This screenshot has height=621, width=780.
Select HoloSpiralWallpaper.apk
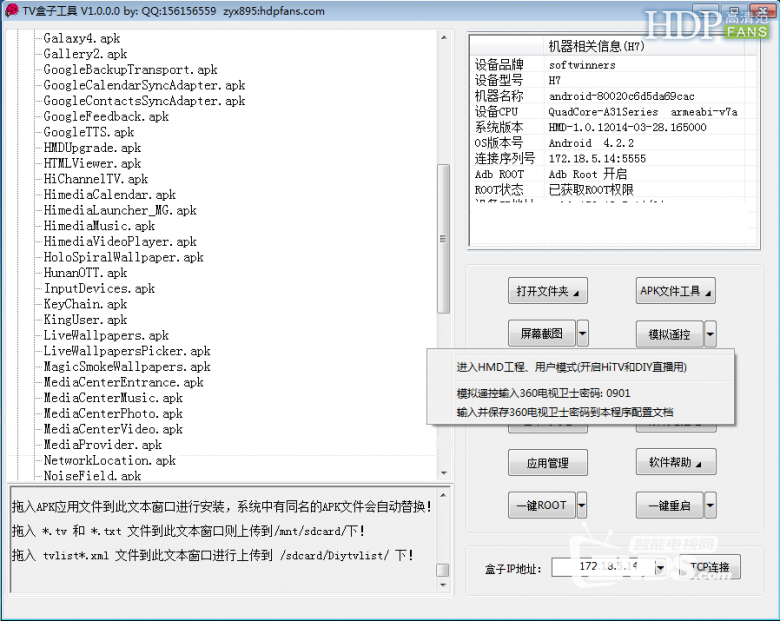123,257
